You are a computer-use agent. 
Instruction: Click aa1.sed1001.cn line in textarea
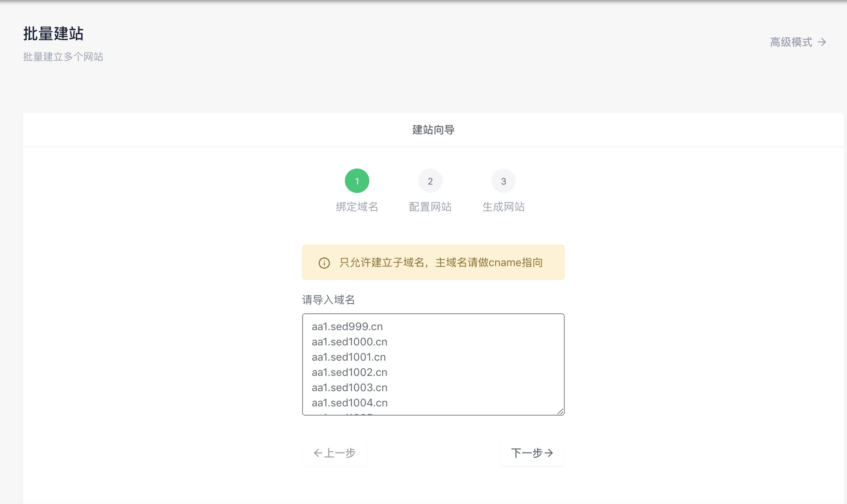[x=349, y=357]
